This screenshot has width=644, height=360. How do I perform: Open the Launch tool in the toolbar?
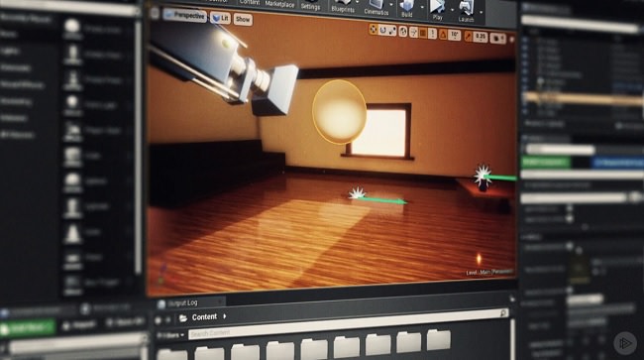466,11
